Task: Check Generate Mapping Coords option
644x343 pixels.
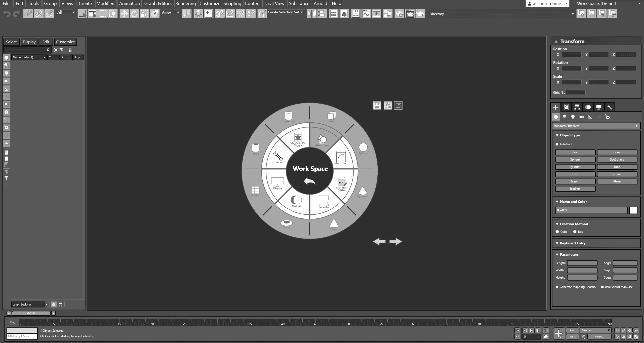Action: 557,287
